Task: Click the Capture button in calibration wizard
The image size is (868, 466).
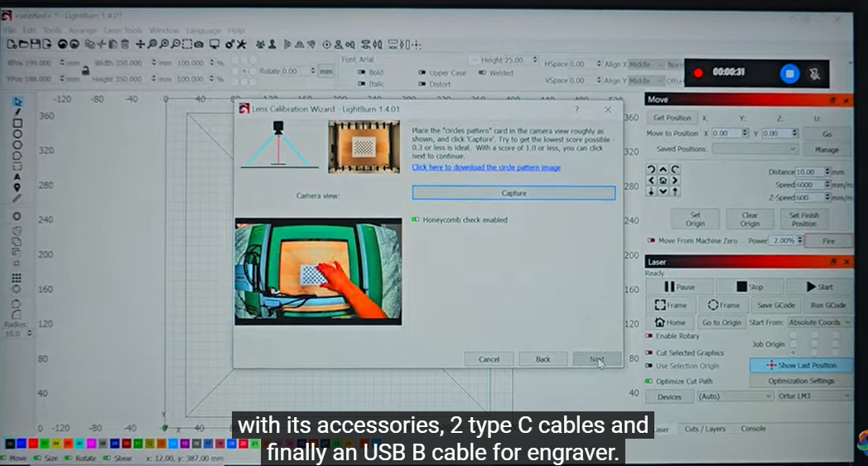Action: coord(514,193)
